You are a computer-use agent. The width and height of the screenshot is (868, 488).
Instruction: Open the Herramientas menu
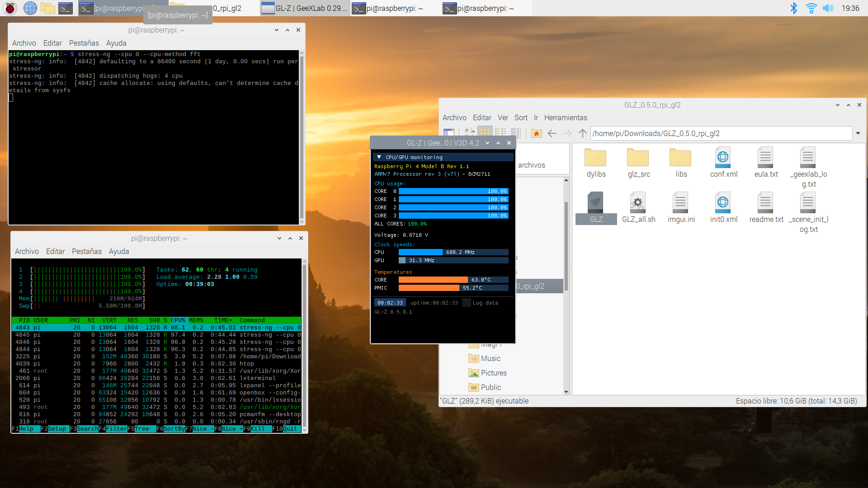(565, 117)
